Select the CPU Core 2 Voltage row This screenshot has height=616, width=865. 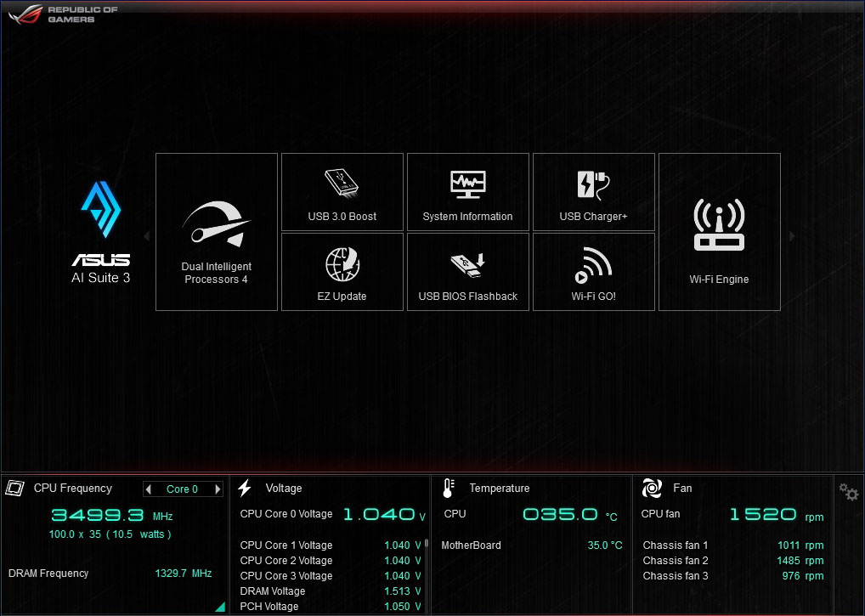(x=331, y=561)
